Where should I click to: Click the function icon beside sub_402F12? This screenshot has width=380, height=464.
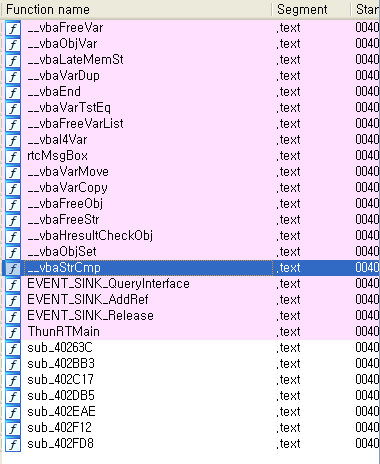(x=13, y=428)
